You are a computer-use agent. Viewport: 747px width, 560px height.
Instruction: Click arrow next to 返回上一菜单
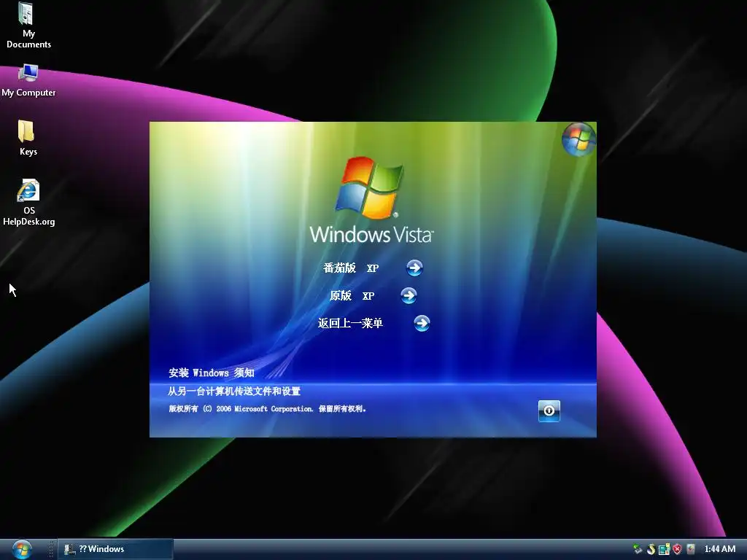click(422, 323)
